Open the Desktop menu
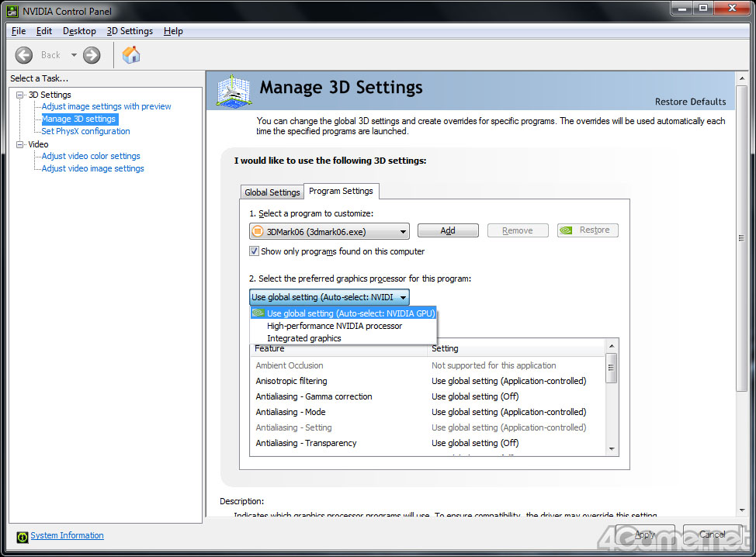The width and height of the screenshot is (756, 557). [x=79, y=31]
